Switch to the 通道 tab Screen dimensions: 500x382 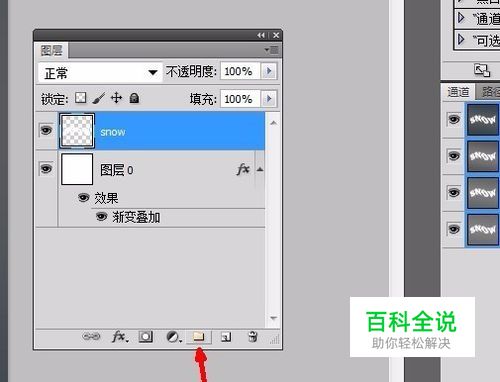click(x=458, y=92)
